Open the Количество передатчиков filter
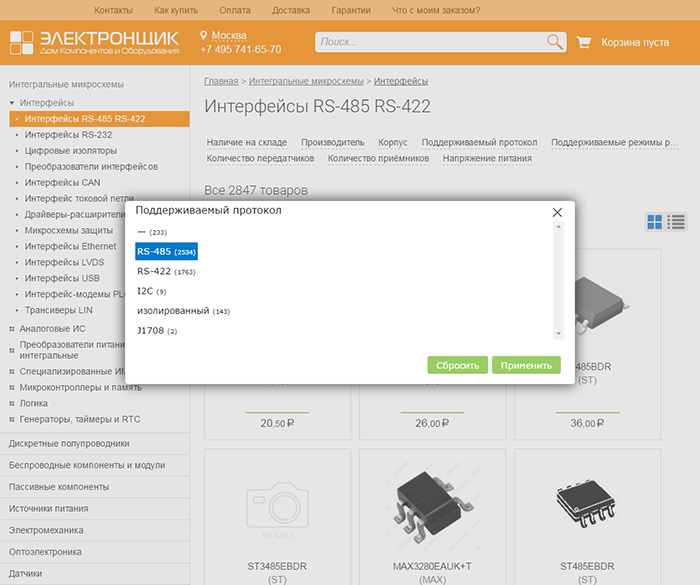This screenshot has height=585, width=700. pos(260,159)
